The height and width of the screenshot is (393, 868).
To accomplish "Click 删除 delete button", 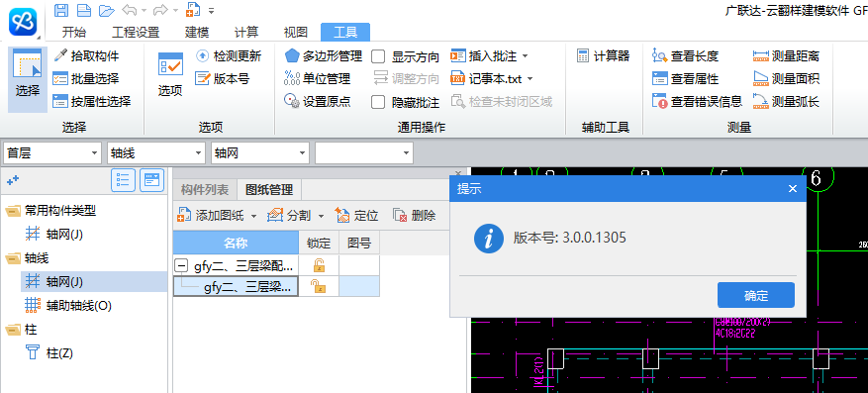I will point(414,216).
